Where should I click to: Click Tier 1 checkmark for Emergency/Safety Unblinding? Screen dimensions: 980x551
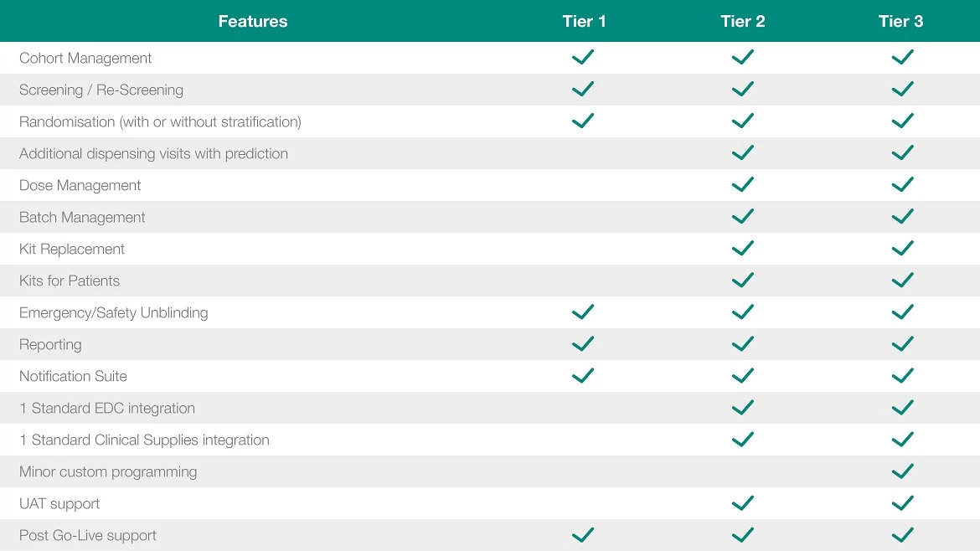click(x=583, y=312)
